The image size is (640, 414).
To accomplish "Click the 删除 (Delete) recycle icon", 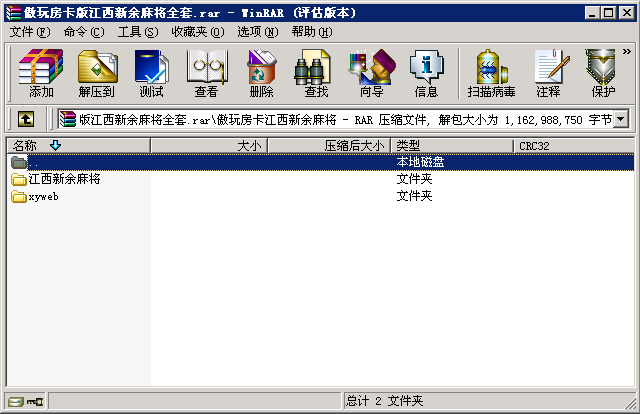I will coord(261,73).
